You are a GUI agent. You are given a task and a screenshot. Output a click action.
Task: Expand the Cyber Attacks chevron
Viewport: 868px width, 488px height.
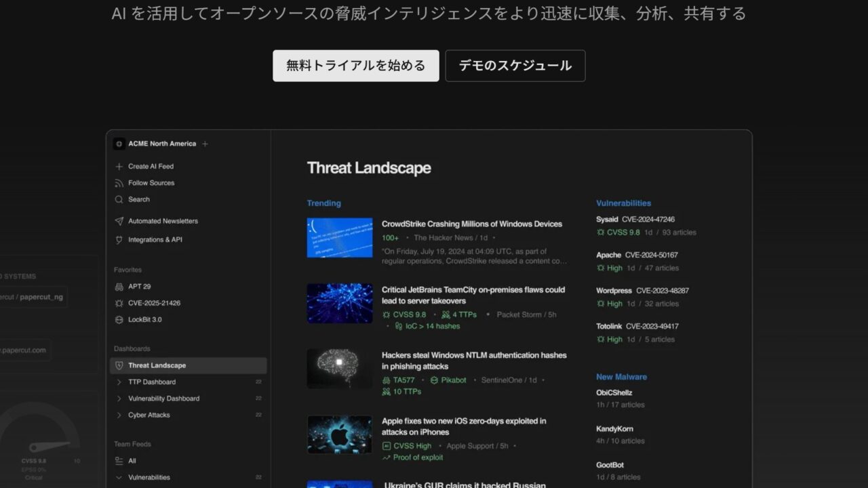pyautogui.click(x=119, y=415)
